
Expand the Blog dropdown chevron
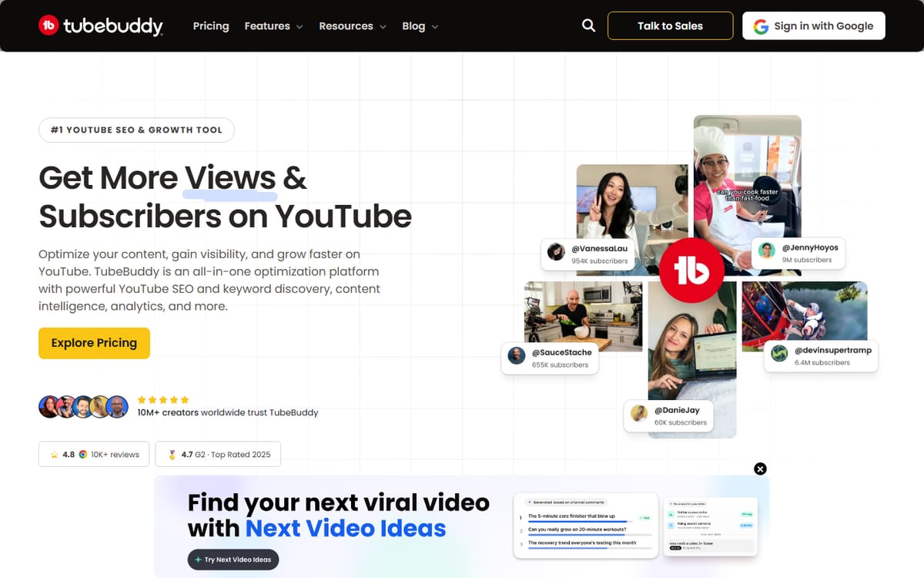click(x=434, y=26)
